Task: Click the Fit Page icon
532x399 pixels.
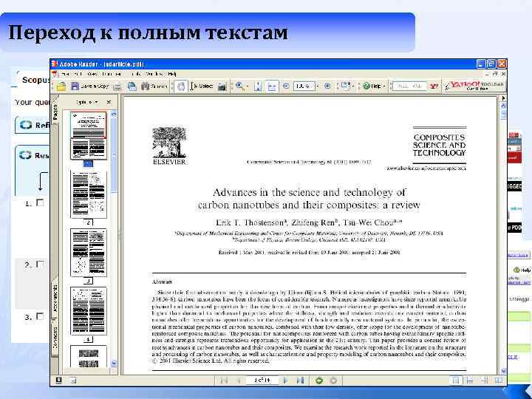Action: coord(258,86)
